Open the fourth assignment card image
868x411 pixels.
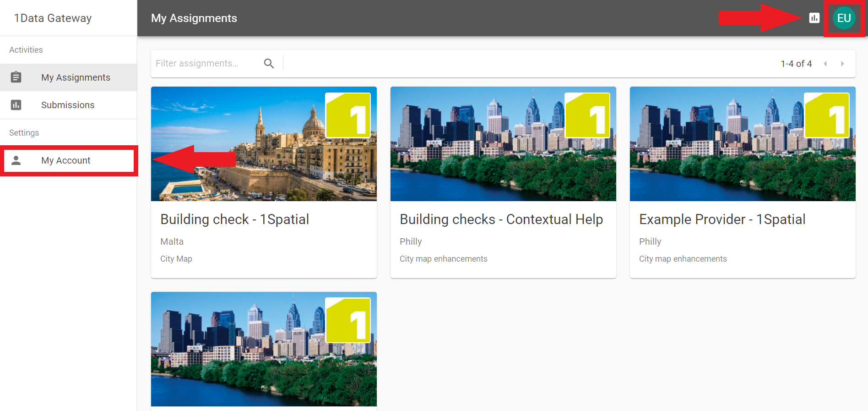[x=264, y=349]
